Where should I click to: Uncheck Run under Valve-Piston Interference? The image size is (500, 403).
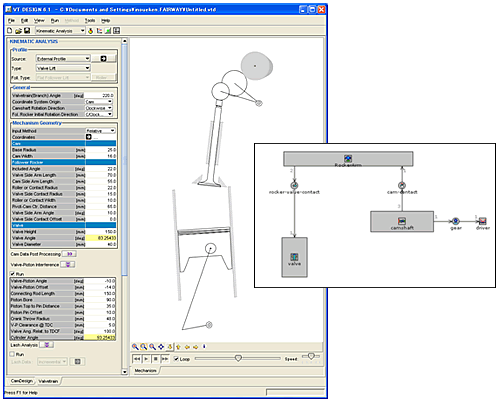(13, 274)
